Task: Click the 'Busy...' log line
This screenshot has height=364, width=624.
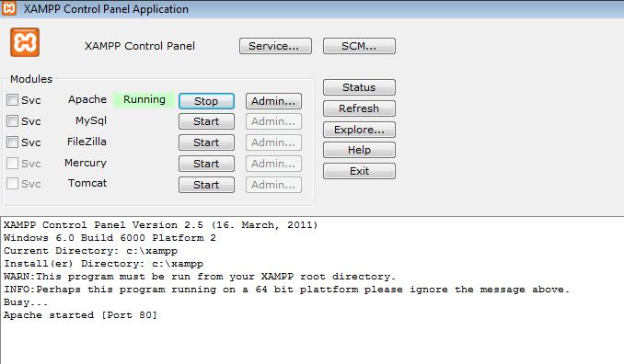Action: coord(26,302)
